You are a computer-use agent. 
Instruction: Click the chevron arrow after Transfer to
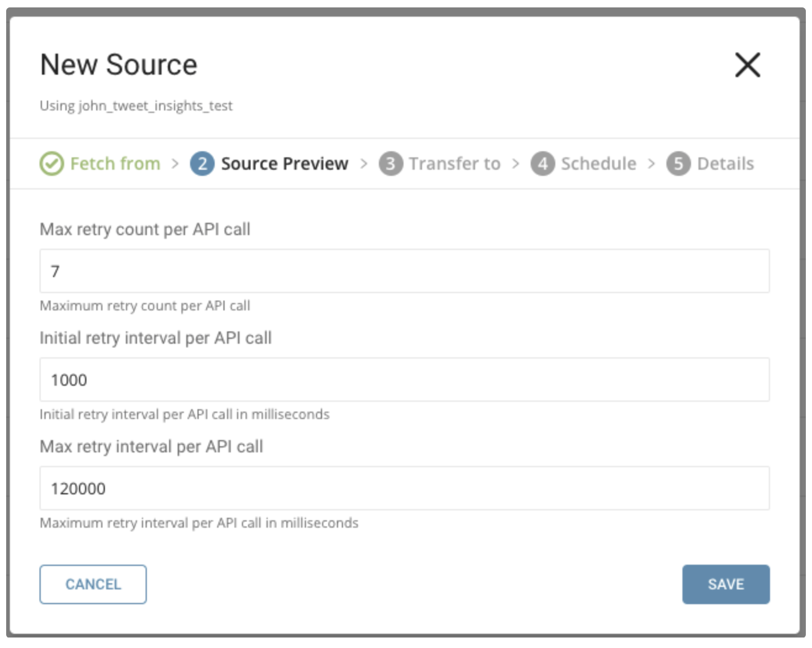tap(516, 164)
